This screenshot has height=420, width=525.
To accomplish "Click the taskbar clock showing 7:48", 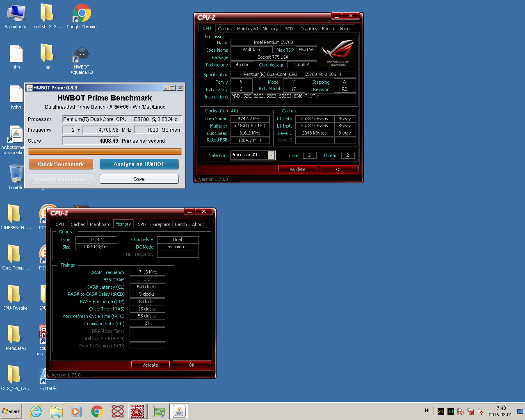I will (501, 411).
